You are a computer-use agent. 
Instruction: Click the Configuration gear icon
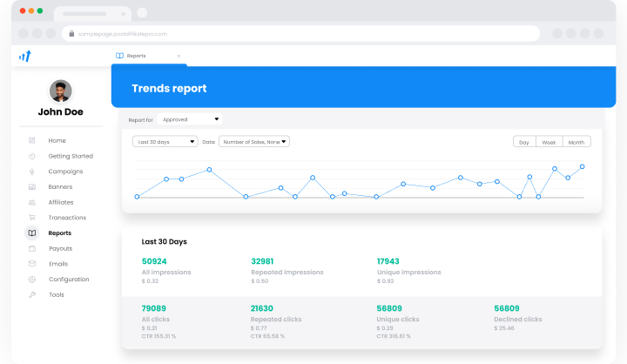32,280
